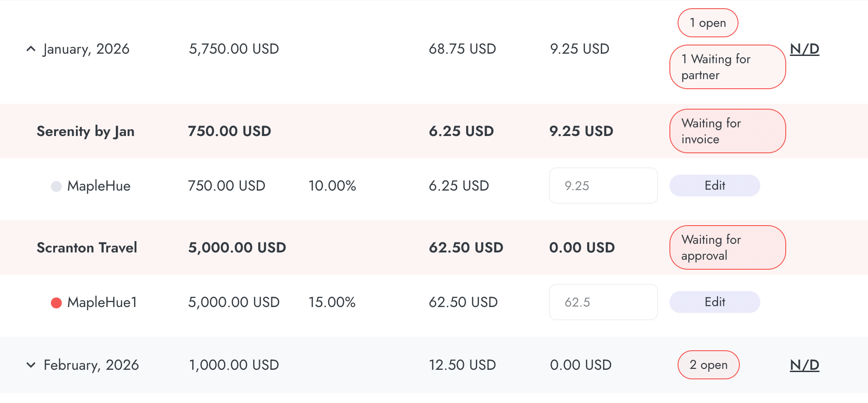Open the N/D link for January
The image size is (868, 403).
point(804,49)
